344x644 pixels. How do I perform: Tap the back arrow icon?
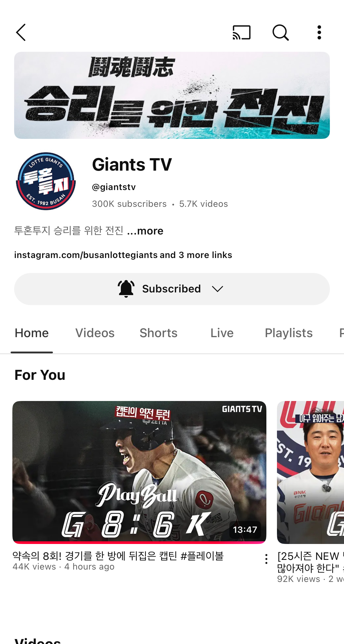click(21, 32)
